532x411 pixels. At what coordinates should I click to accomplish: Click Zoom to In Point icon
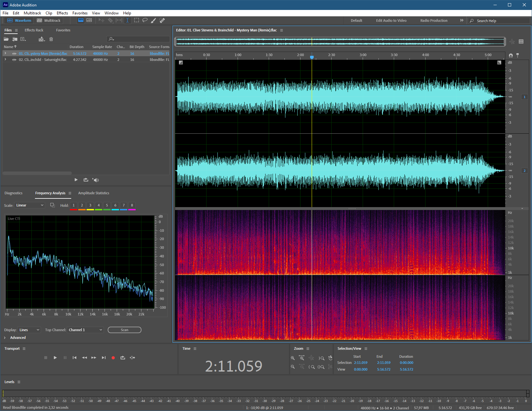click(x=312, y=367)
